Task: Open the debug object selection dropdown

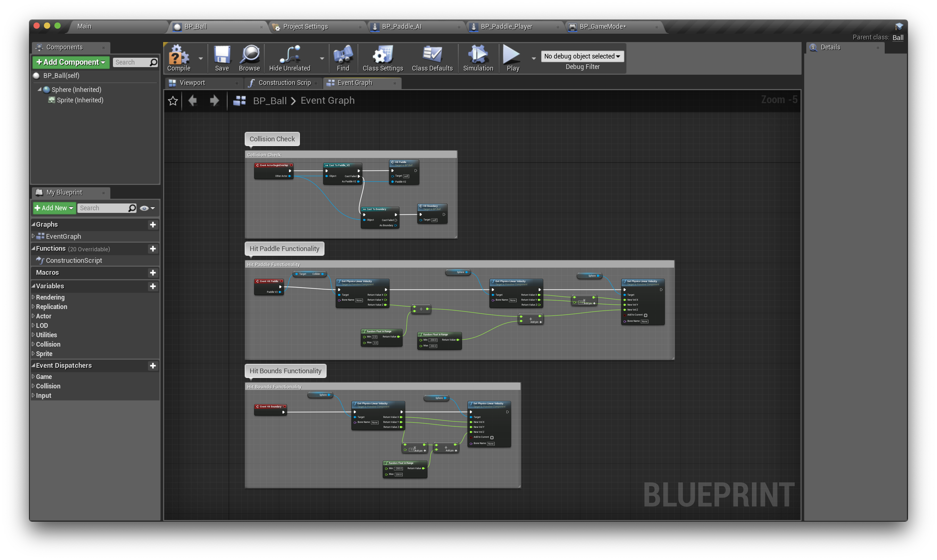Action: (582, 56)
